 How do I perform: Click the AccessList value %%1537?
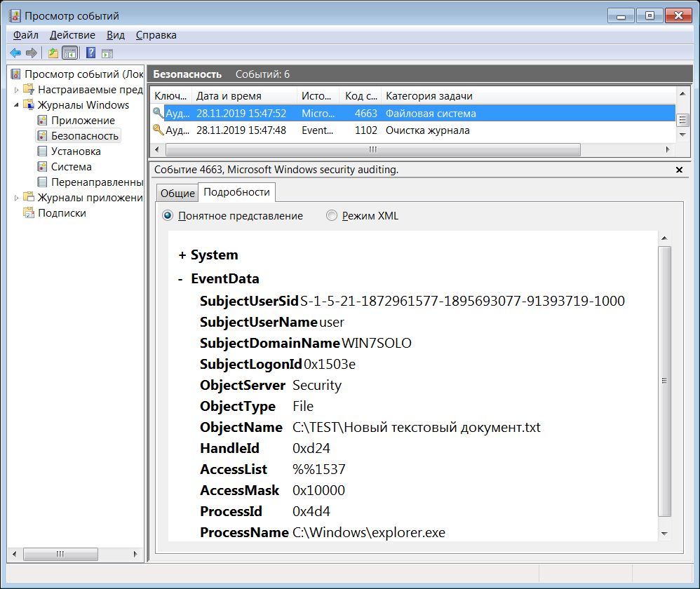click(x=318, y=469)
